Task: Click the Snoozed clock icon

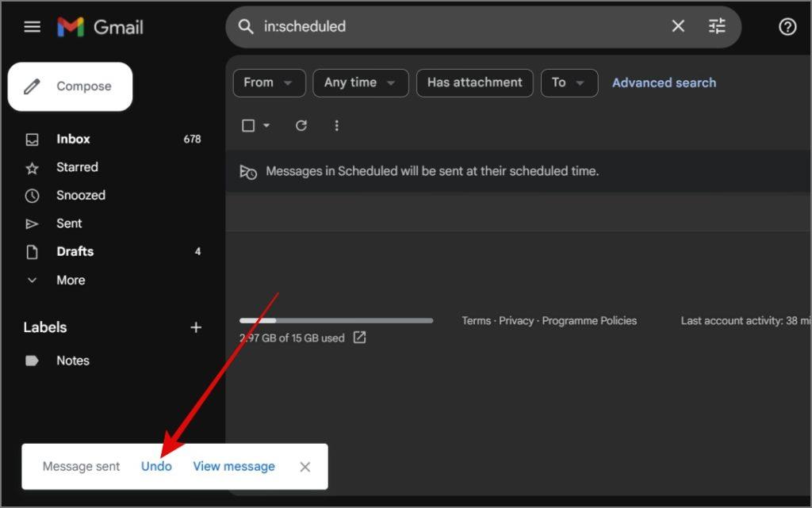Action: click(x=32, y=196)
